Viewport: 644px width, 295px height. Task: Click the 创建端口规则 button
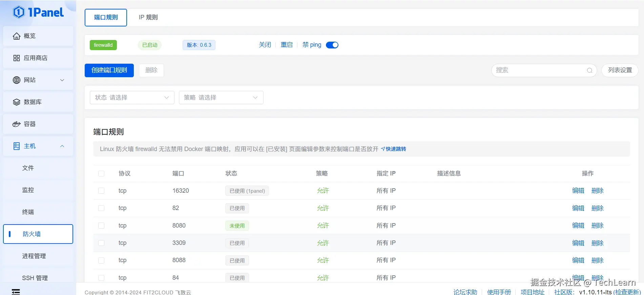(x=109, y=70)
